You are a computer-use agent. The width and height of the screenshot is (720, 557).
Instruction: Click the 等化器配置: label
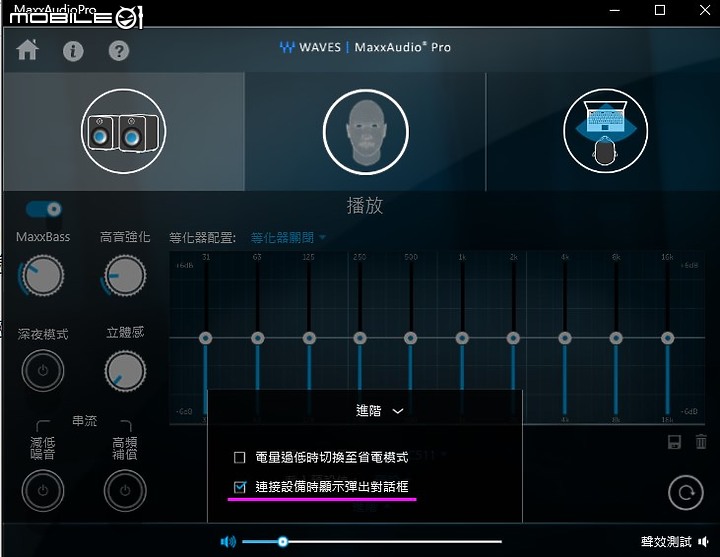tap(202, 238)
